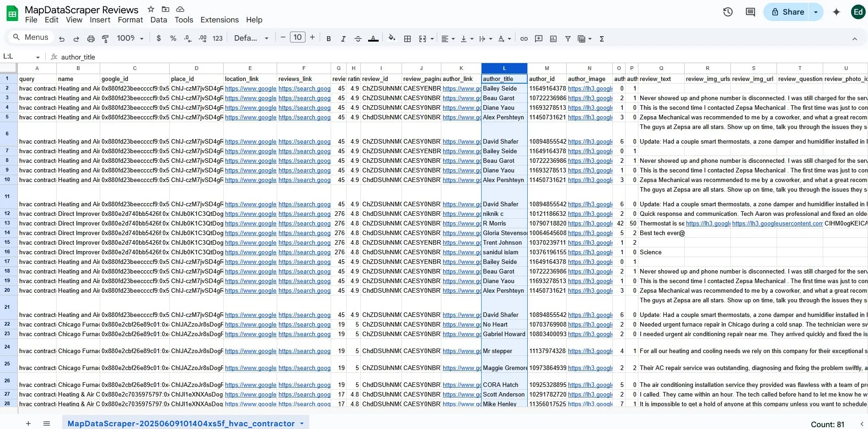Open the font family dropdown
The height and width of the screenshot is (429, 868).
(251, 38)
